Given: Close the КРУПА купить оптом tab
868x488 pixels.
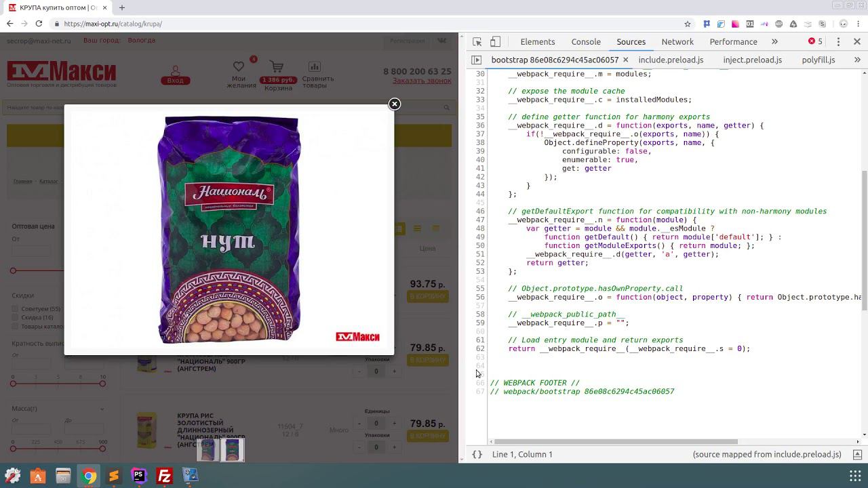Looking at the screenshot, I should click(x=105, y=7).
